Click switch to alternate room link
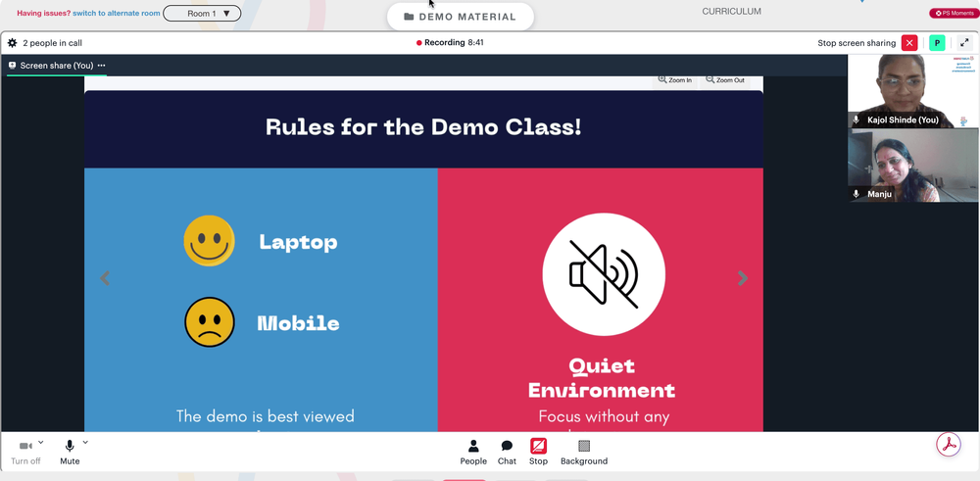980x481 pixels. coord(117,13)
